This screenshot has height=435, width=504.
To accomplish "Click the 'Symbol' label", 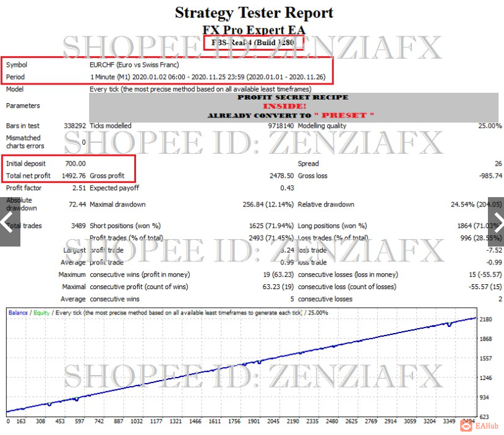I will pyautogui.click(x=17, y=65).
